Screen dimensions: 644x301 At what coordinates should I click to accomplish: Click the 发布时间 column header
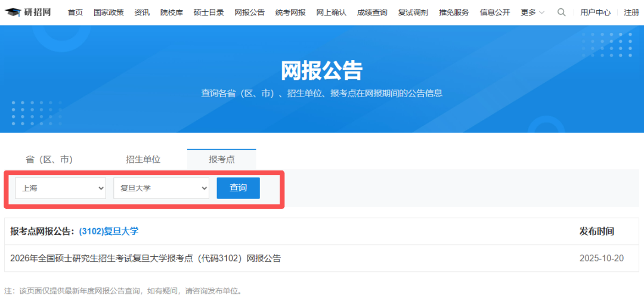(596, 232)
